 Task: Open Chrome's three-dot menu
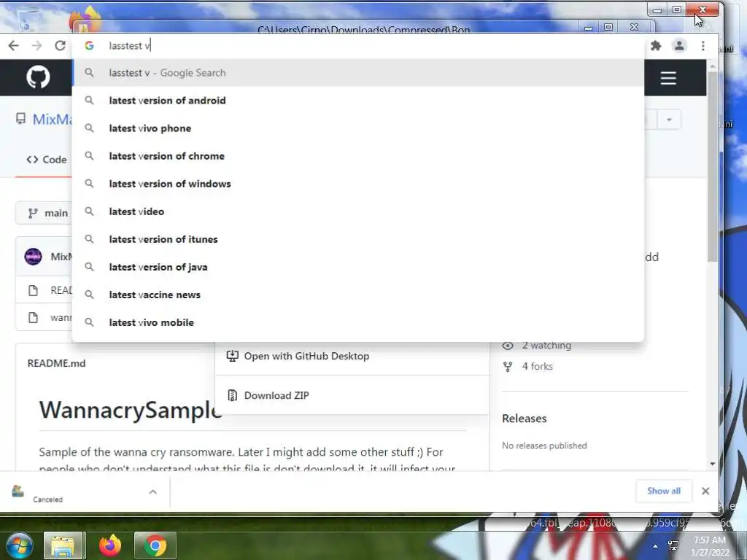coord(703,46)
